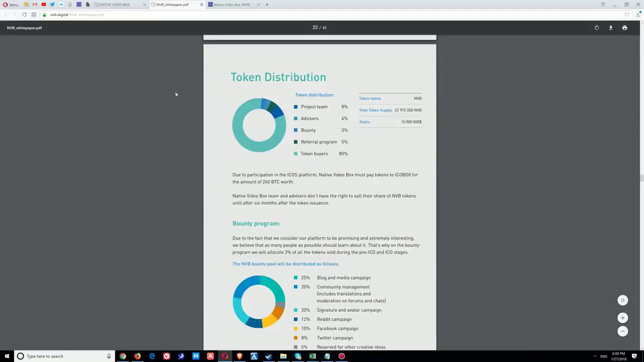Add page to bookmarks with heart icon

tap(627, 15)
